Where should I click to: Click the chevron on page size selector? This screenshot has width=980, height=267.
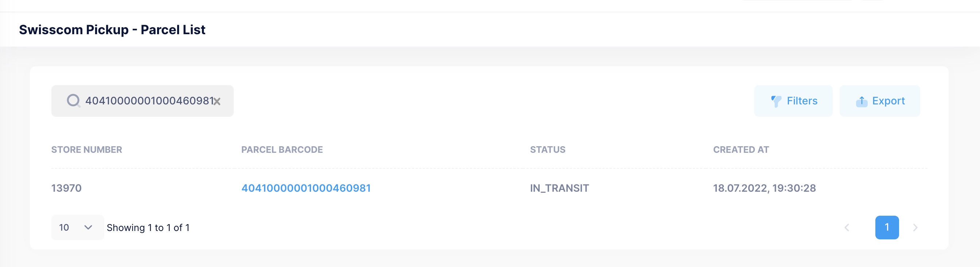[x=88, y=227]
